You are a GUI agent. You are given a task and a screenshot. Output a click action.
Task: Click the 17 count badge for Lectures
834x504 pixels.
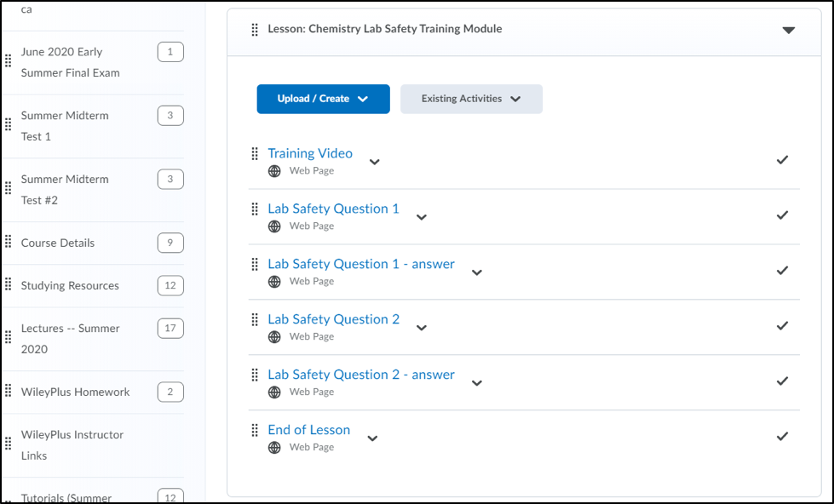tap(170, 328)
